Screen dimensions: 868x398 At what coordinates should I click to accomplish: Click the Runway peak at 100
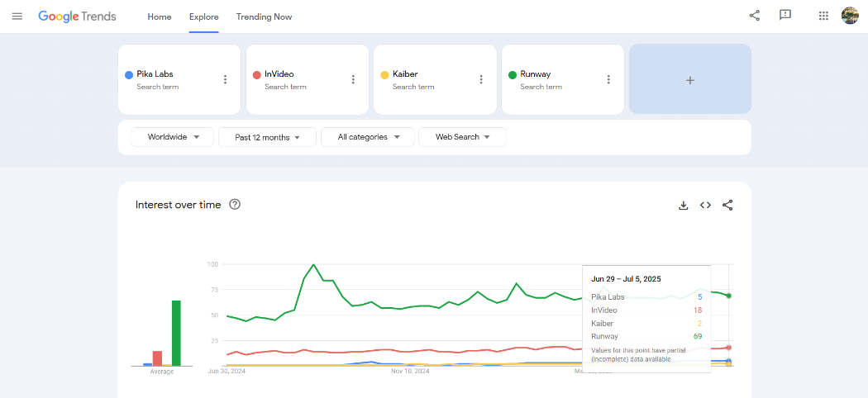pos(314,265)
